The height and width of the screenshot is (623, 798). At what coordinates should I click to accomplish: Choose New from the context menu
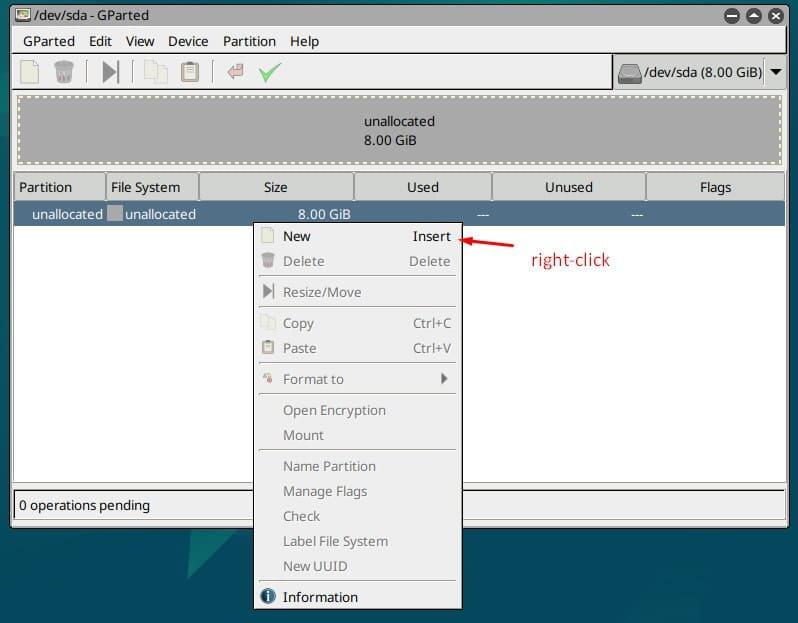297,237
